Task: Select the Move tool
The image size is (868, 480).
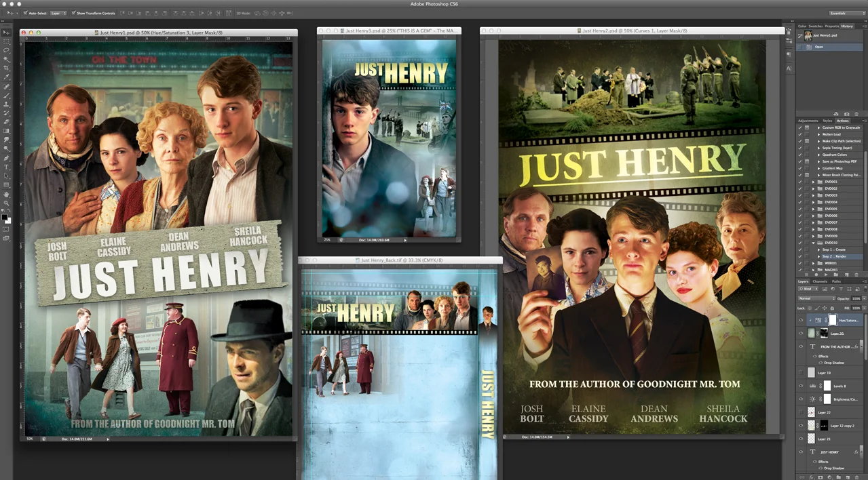Action: pyautogui.click(x=7, y=33)
